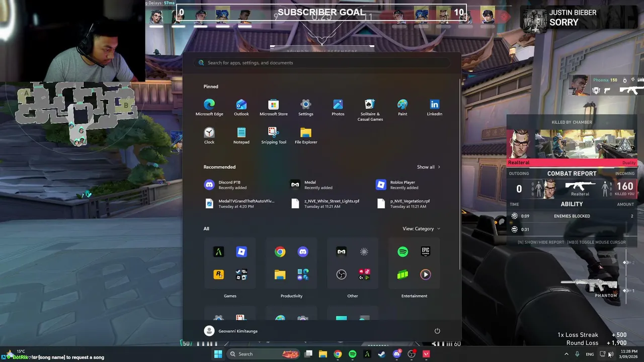Open the power options button
Image resolution: width=644 pixels, height=362 pixels.
point(437,331)
